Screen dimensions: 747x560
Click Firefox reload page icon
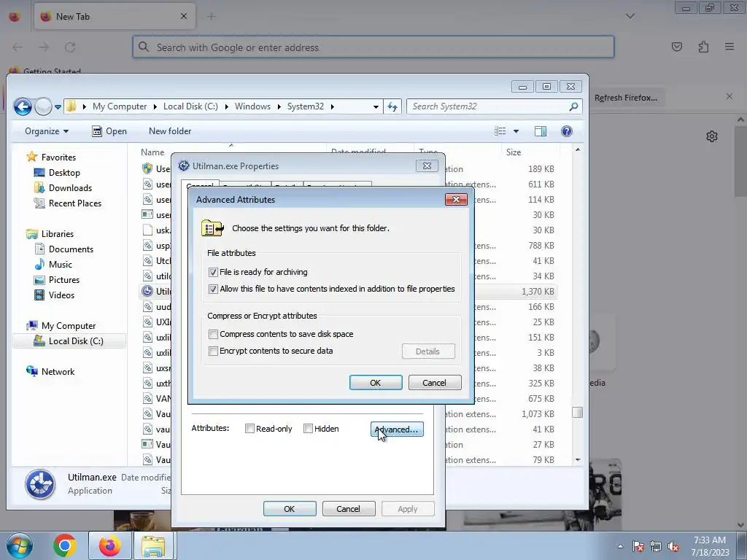click(x=70, y=47)
